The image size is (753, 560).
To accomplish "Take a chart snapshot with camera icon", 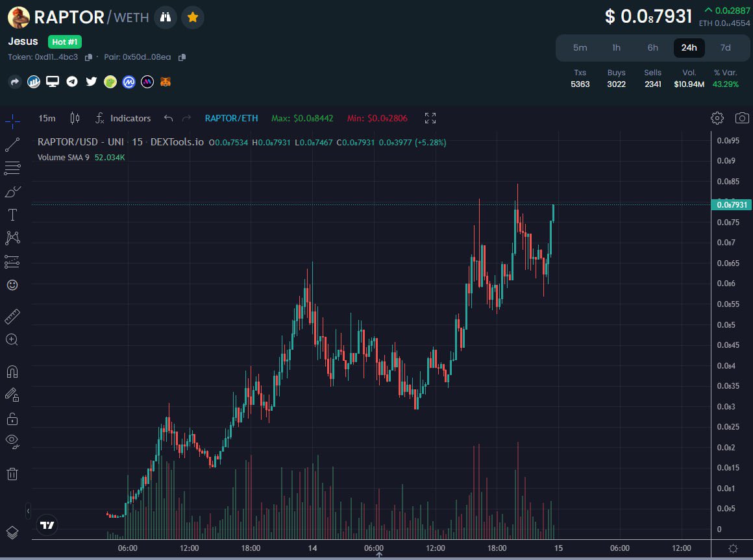I will [x=742, y=118].
